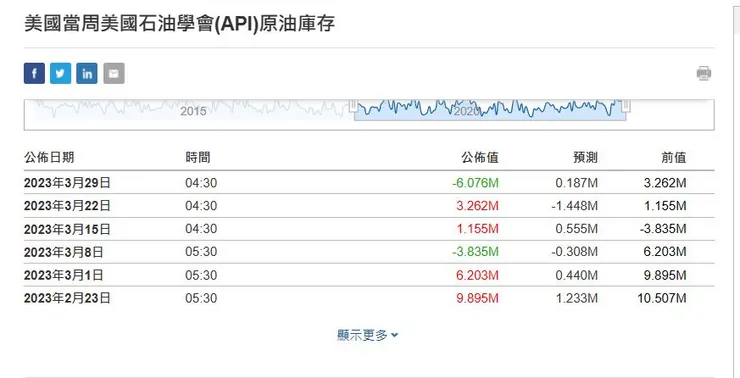The width and height of the screenshot is (740, 378).
Task: Share page via Twitter icon
Action: click(x=60, y=74)
